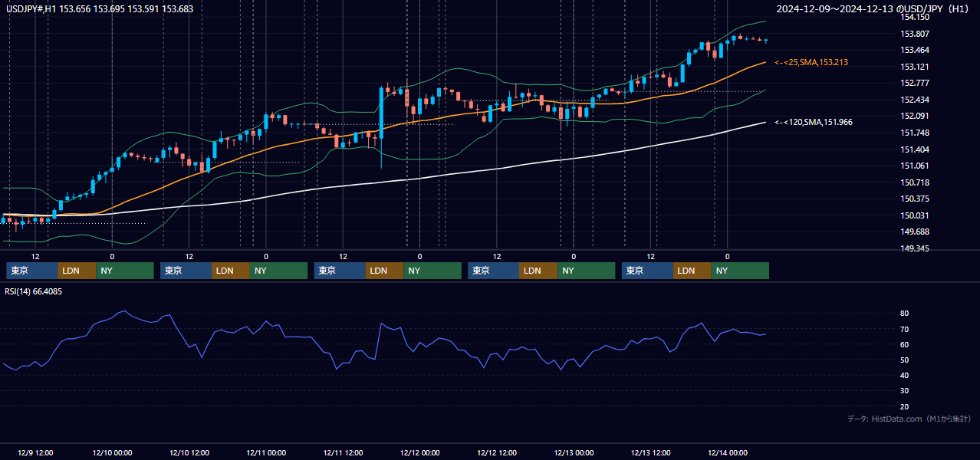This screenshot has width=980, height=460.
Task: Click the HistData.com data source note
Action: [x=909, y=419]
